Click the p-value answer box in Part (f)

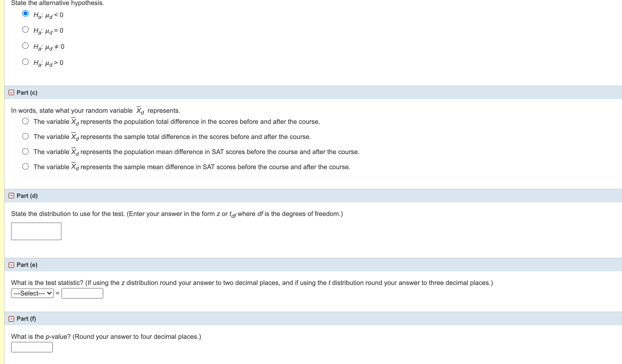point(32,347)
